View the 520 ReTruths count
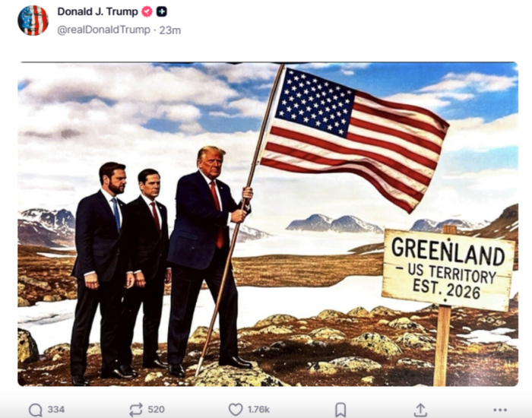Screen dimensions: 532x418 point(156,410)
